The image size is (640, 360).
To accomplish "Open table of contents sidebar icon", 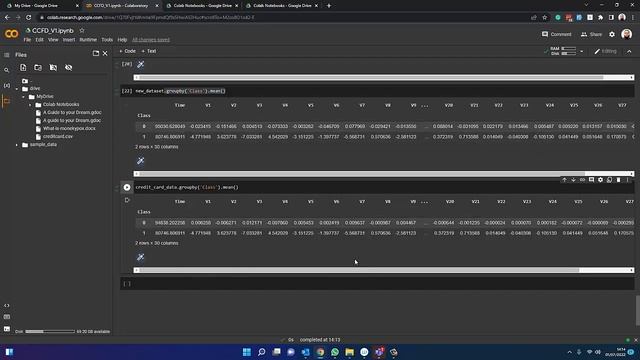I will 7,55.
